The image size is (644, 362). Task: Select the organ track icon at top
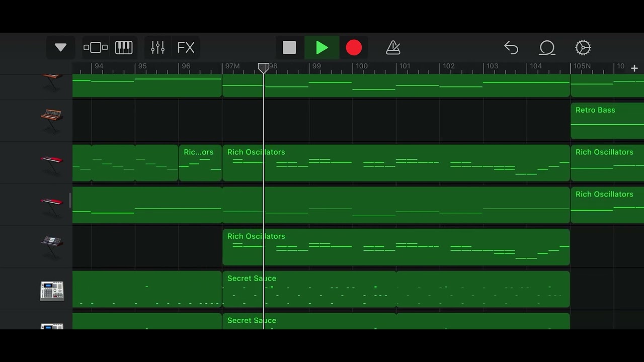[52, 82]
